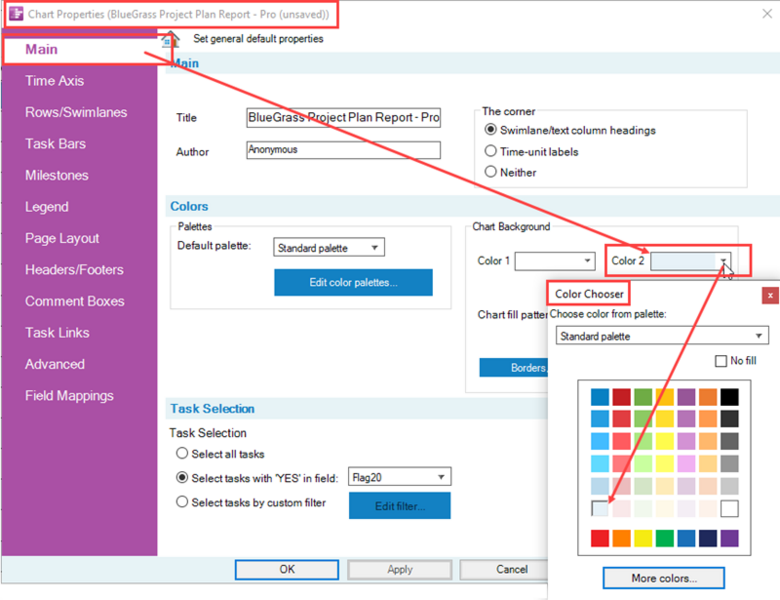Screen dimensions: 780x600
Task: Switch to the Advanced tab
Action: click(x=55, y=364)
